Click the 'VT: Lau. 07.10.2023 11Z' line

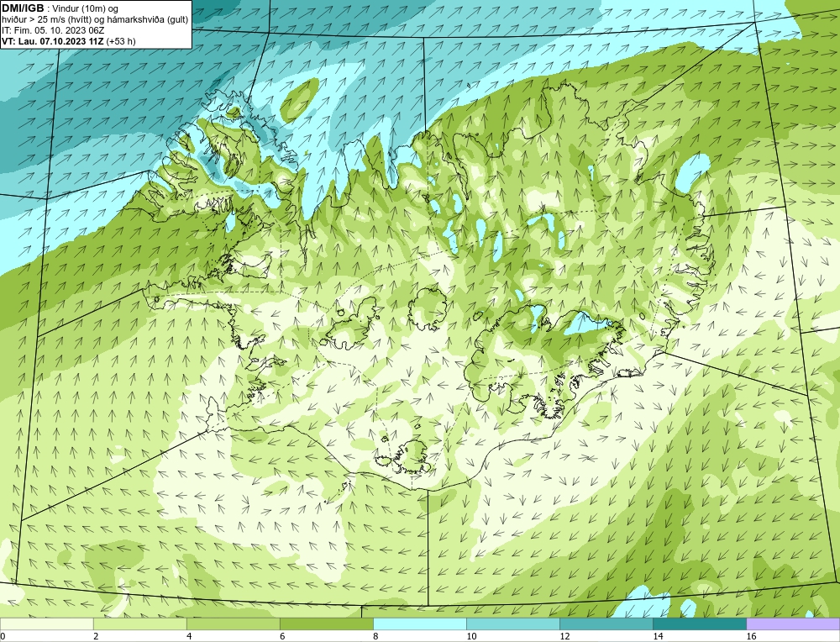click(x=69, y=41)
